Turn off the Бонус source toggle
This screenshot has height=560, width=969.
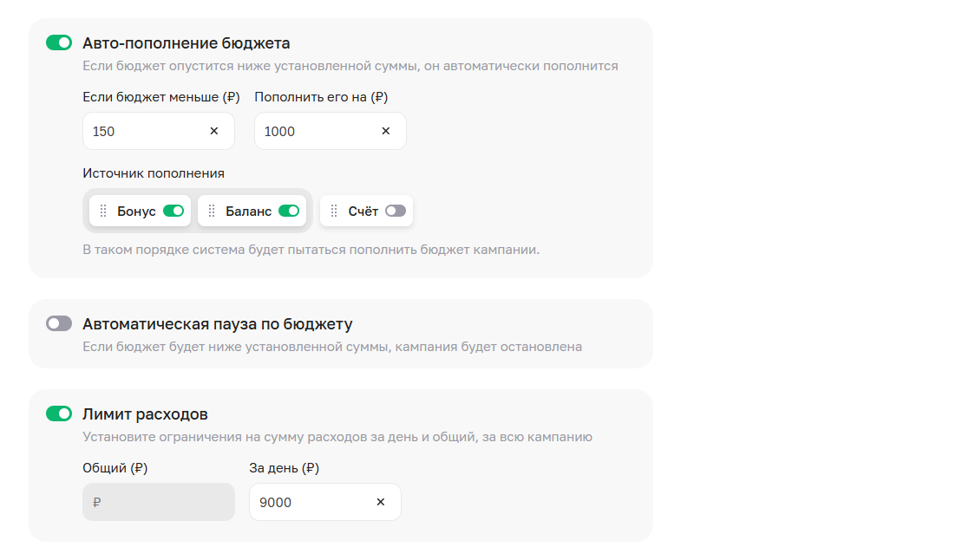point(174,211)
